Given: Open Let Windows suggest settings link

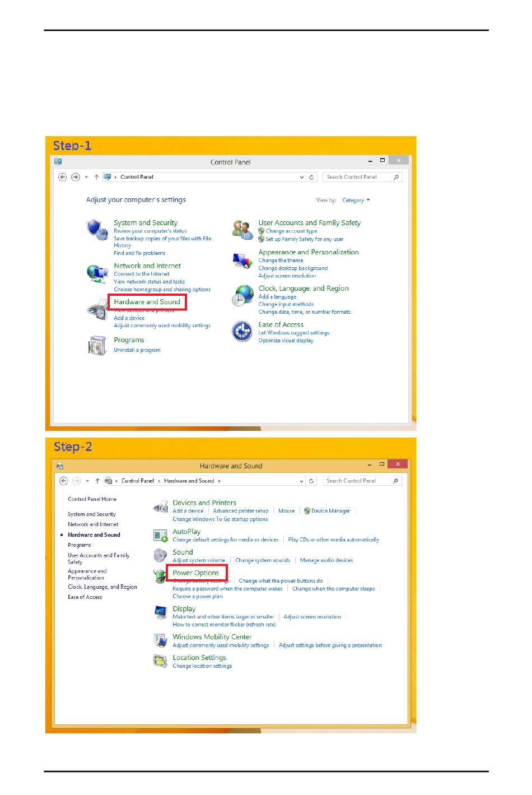Looking at the screenshot, I should click(294, 333).
